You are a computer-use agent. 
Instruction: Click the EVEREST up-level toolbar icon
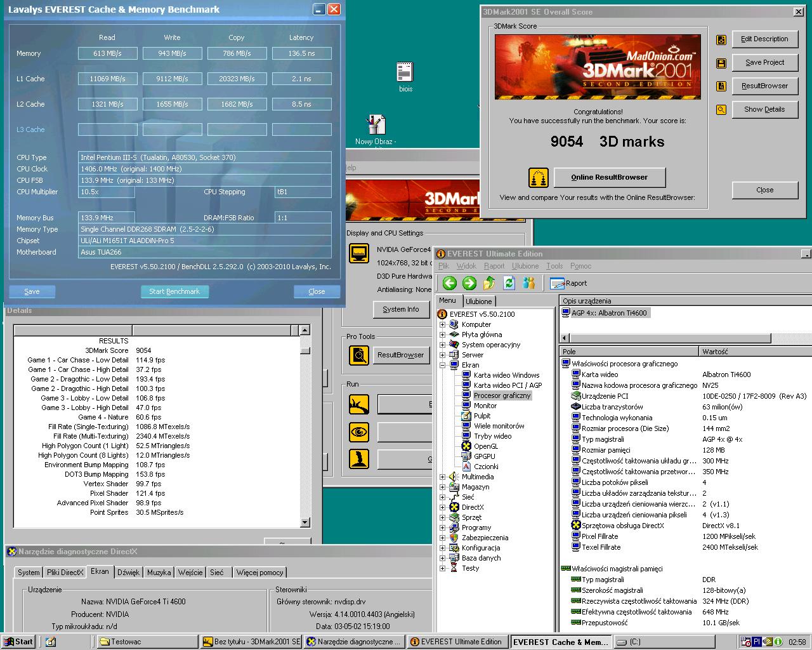click(489, 283)
